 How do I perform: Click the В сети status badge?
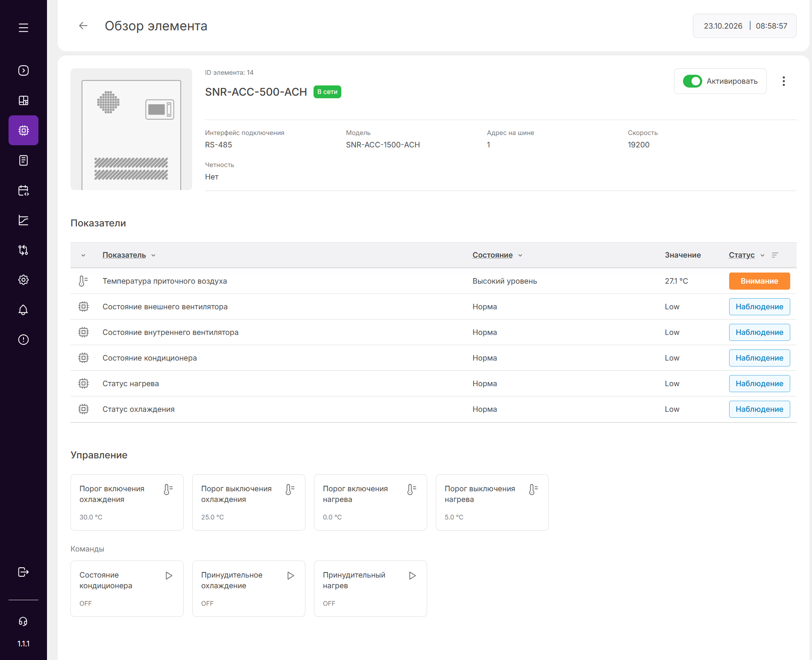click(327, 92)
